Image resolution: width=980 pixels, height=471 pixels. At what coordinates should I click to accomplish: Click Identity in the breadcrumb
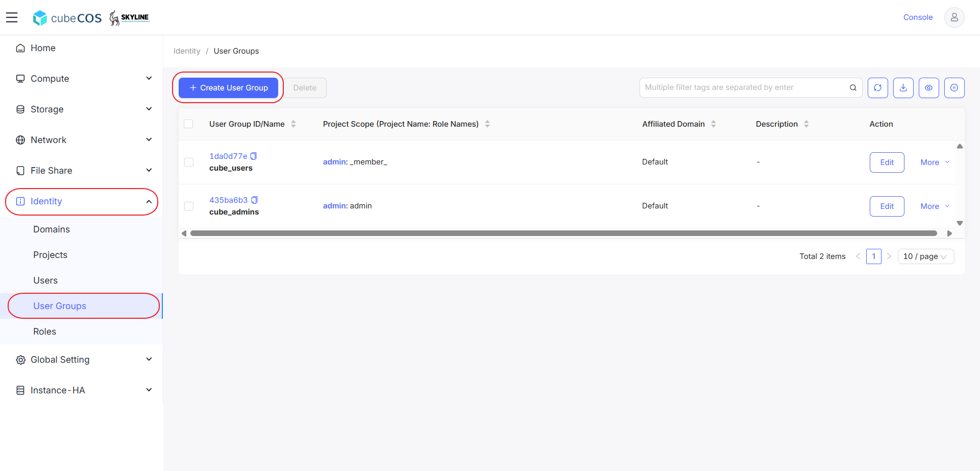tap(187, 51)
